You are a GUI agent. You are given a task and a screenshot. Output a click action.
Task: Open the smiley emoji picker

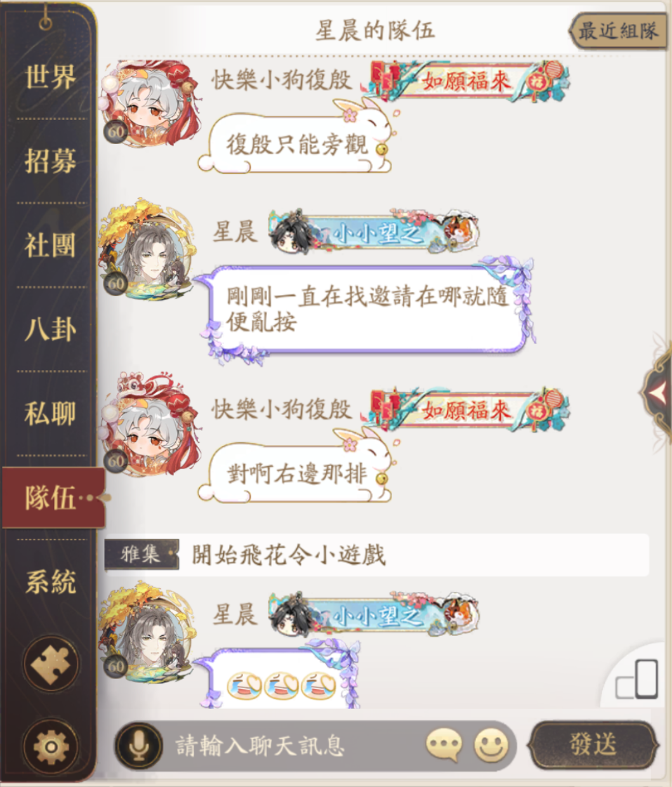pyautogui.click(x=492, y=745)
